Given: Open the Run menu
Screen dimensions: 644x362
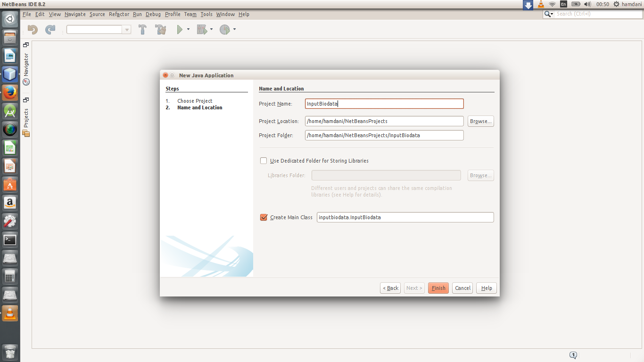Looking at the screenshot, I should point(137,14).
